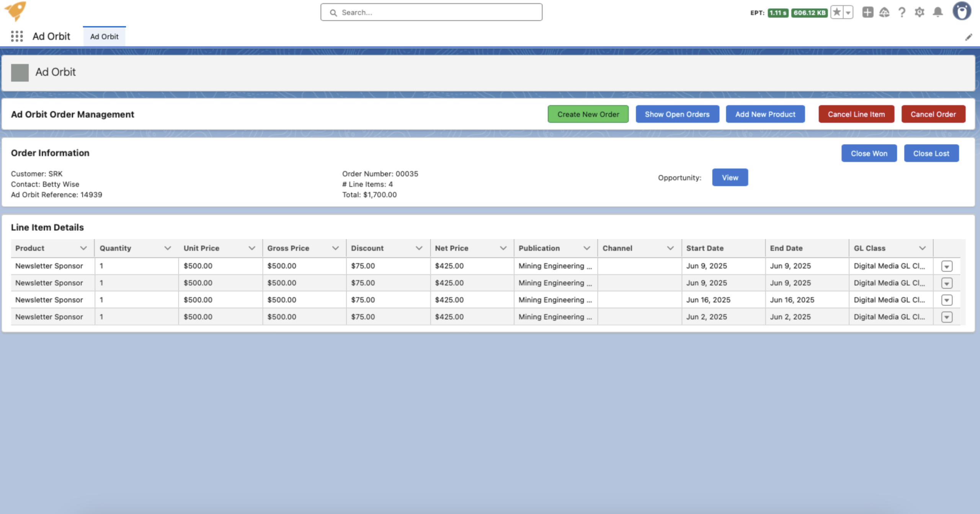Click the 606.12 KB size badge
This screenshot has height=514, width=980.
pyautogui.click(x=809, y=13)
